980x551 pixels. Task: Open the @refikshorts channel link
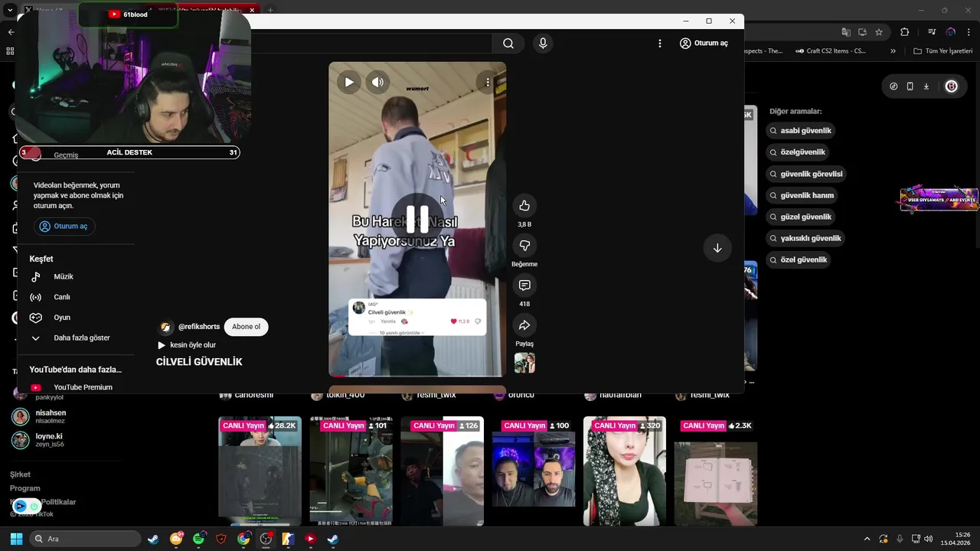[199, 327]
